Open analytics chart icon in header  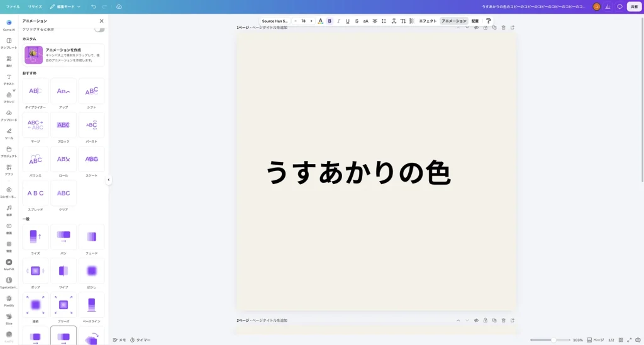(x=608, y=6)
